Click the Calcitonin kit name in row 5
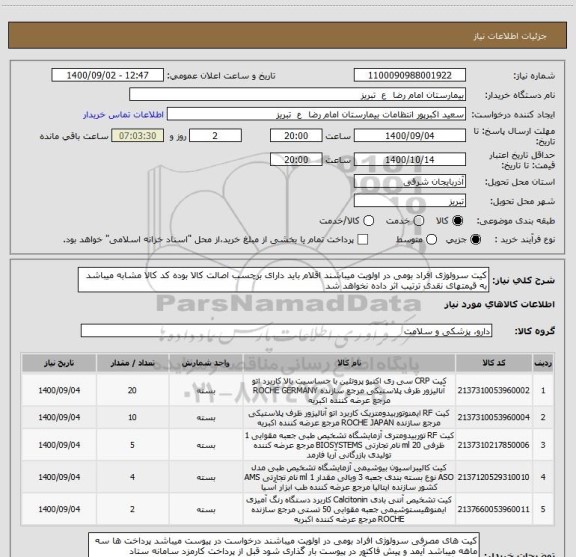576x557 pixels. point(349,509)
